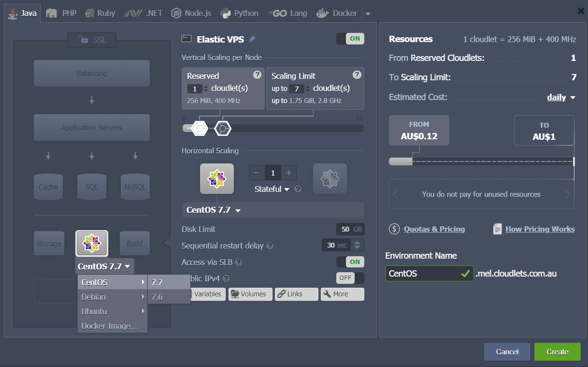Open the Links settings

[297, 294]
